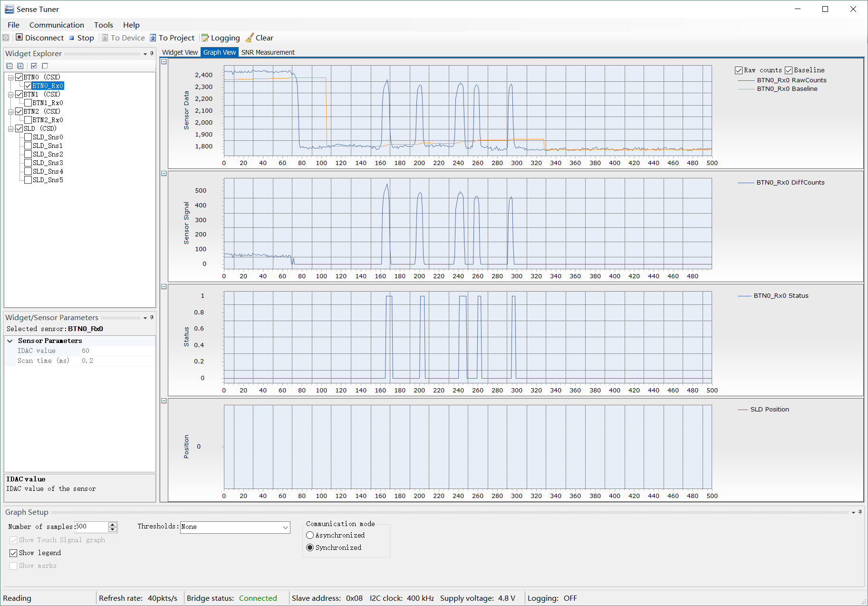The height and width of the screenshot is (606, 868).
Task: Uncheck the BTN0_Rx0 sensor checkbox
Action: [28, 86]
